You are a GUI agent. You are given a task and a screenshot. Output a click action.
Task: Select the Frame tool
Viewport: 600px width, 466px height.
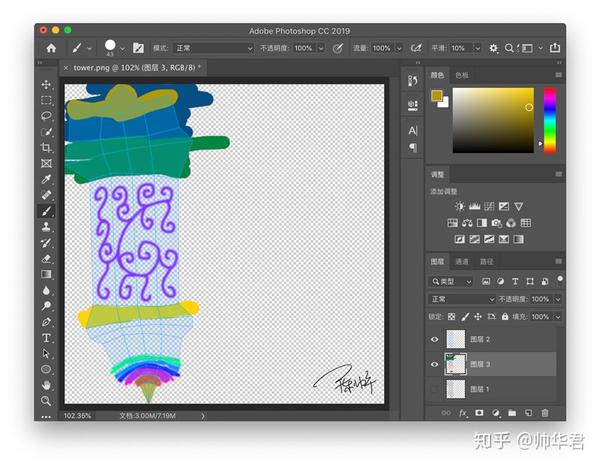pos(46,163)
